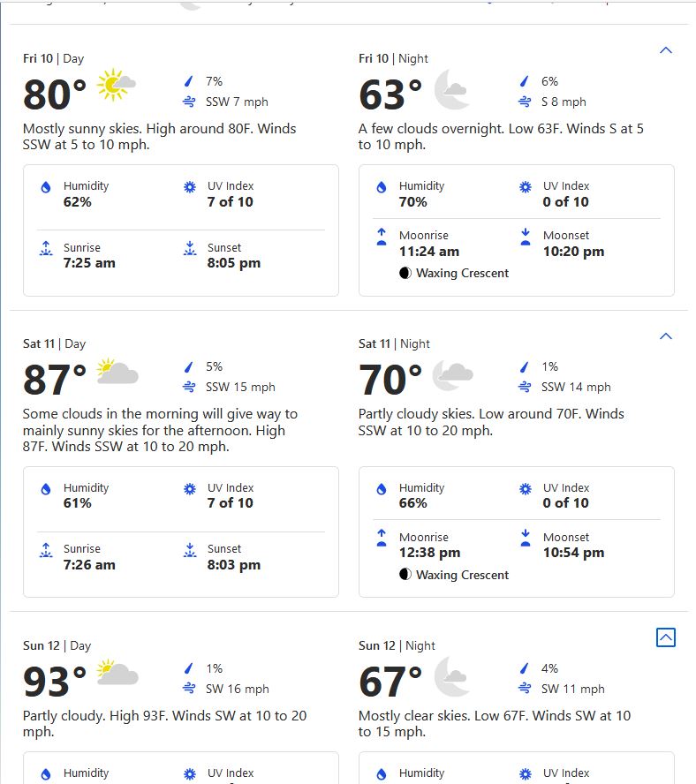Image resolution: width=696 pixels, height=784 pixels.
Task: Collapse the Sun 12 forecast chevron
Action: point(666,637)
